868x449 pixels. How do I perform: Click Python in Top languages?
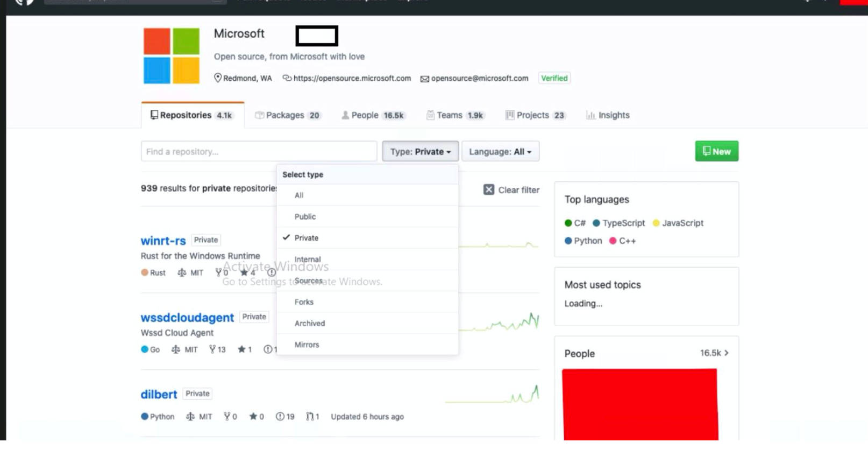[584, 241]
